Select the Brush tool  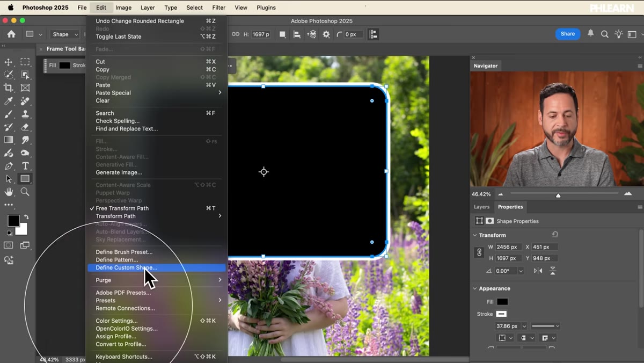click(9, 114)
